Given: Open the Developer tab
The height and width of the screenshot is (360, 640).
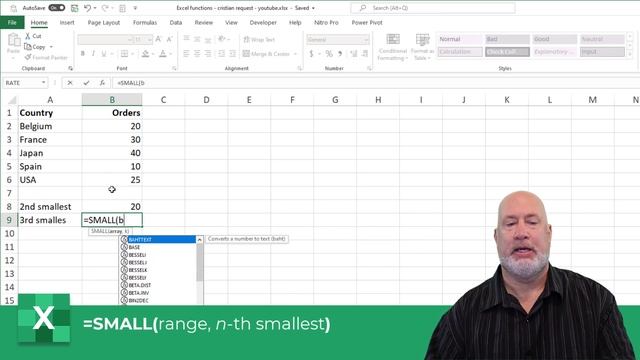Looking at the screenshot, I should [263, 22].
